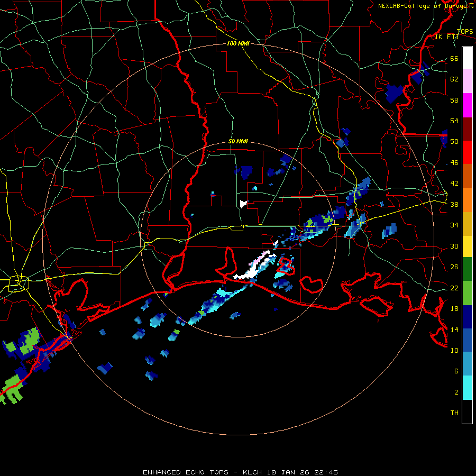This screenshot has width=476, height=476.
Task: Select the light pink legend swatch
Action: point(467,81)
